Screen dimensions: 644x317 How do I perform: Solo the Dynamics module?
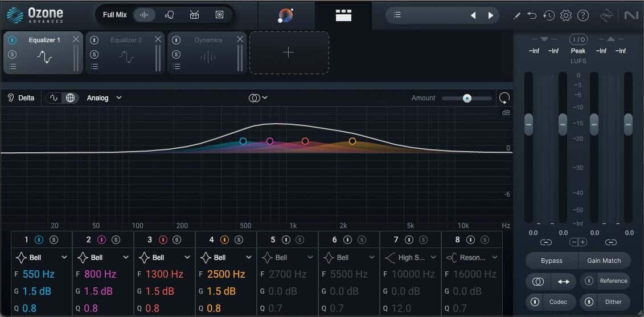coord(176,54)
